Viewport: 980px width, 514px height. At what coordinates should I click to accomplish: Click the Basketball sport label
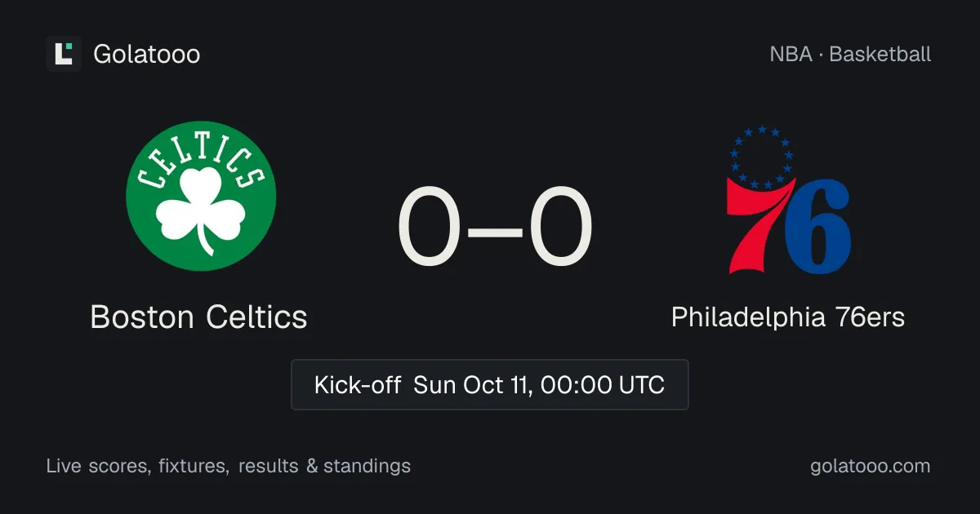(x=880, y=54)
